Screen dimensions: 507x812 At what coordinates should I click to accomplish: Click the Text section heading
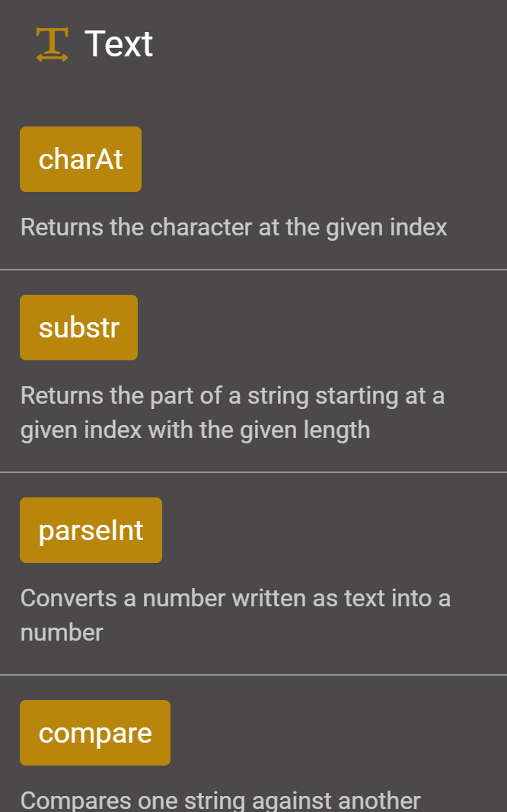pos(119,43)
